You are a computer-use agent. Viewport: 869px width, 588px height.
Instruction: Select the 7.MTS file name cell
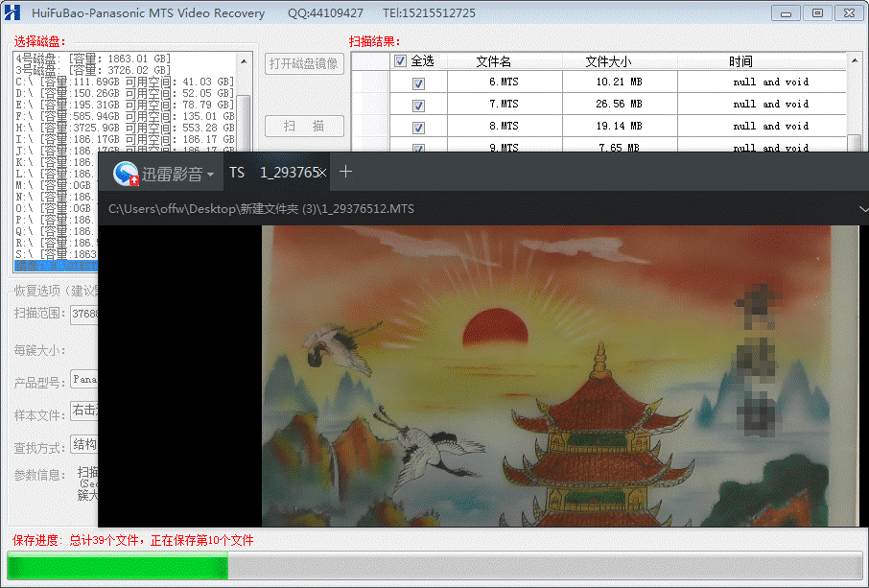[504, 105]
